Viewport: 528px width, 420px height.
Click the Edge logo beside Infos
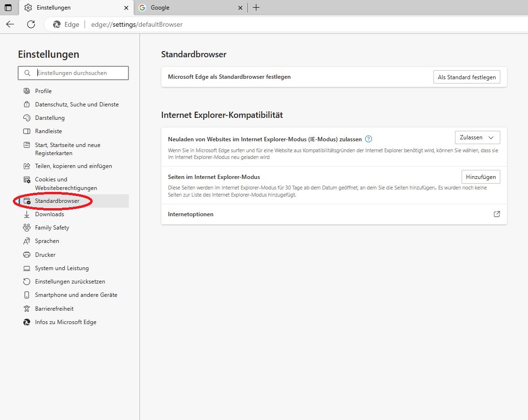pos(27,322)
